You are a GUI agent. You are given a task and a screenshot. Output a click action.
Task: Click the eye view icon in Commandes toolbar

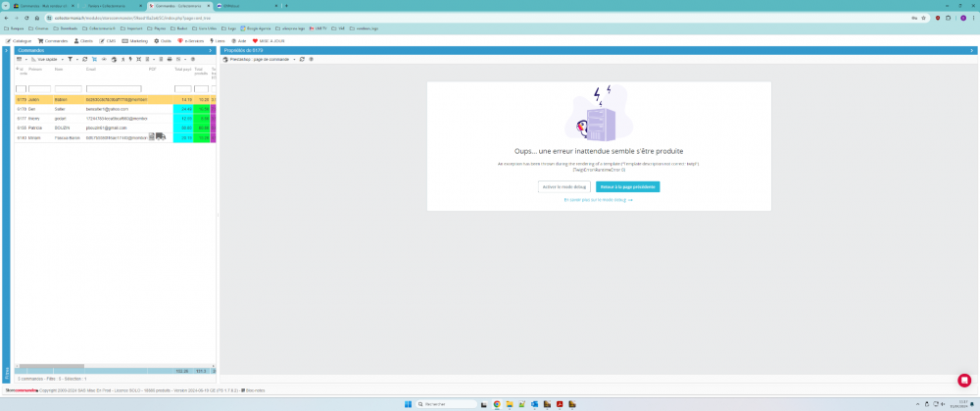pos(104,59)
